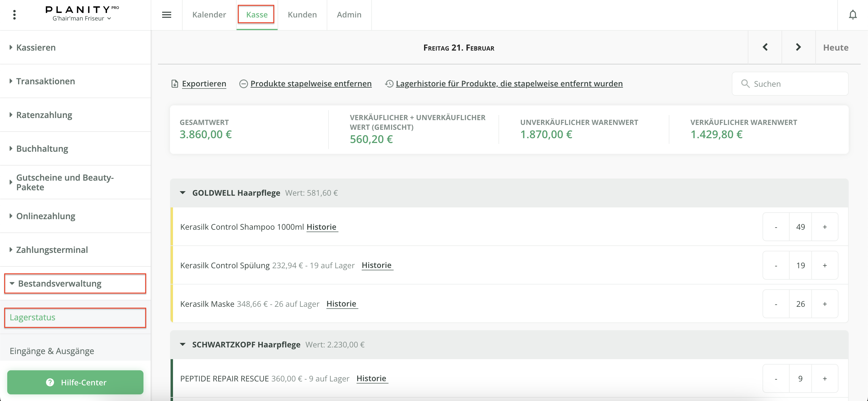Collapse the GOLDWELL Haarpflege group
This screenshot has height=401, width=868.
point(183,193)
